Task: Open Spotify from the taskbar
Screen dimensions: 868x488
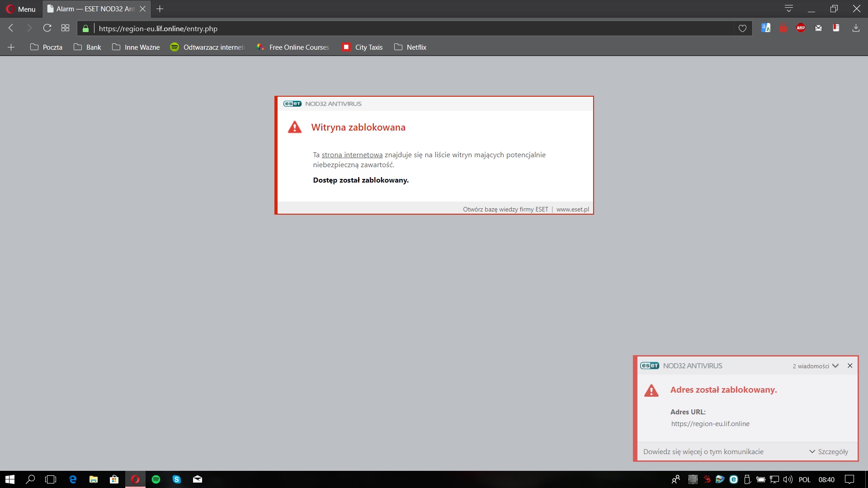Action: click(156, 479)
